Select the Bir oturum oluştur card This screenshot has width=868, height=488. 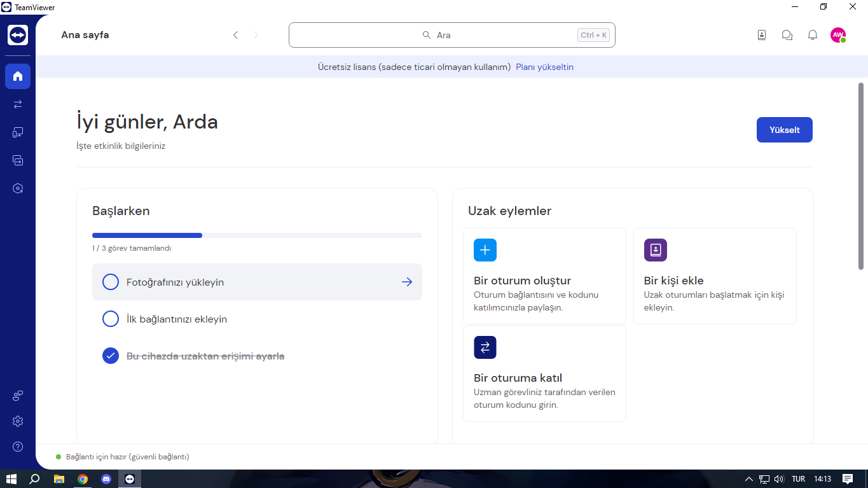(544, 276)
